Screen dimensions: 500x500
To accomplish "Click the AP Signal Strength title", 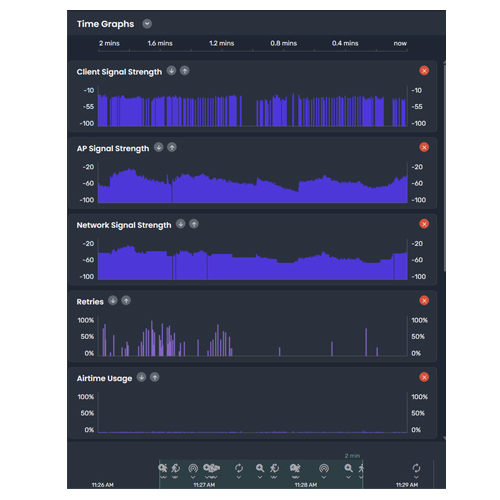I will click(x=113, y=149).
